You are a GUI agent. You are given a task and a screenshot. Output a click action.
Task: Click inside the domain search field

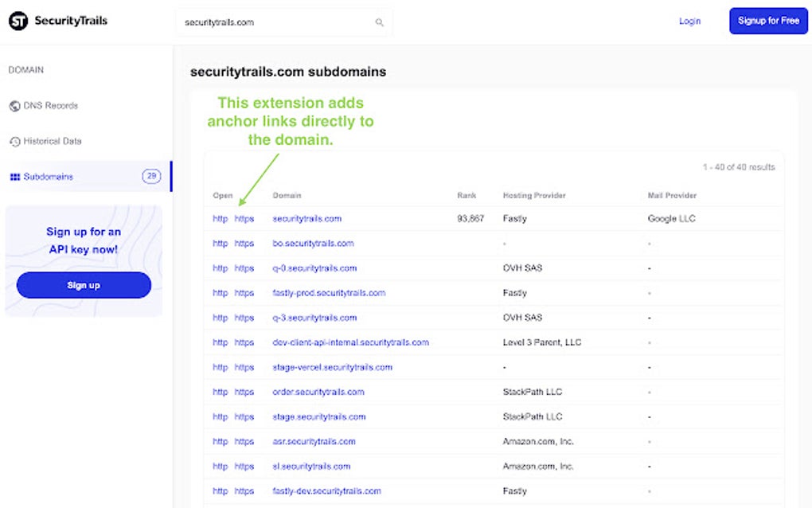tap(271, 22)
